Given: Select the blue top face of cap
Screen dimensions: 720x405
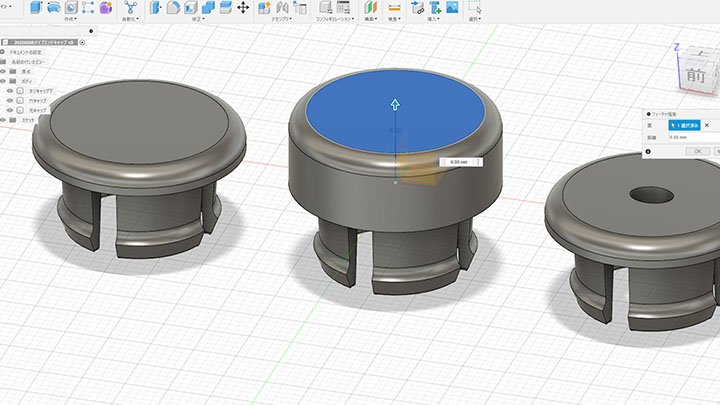Looking at the screenshot, I should coord(395,111).
